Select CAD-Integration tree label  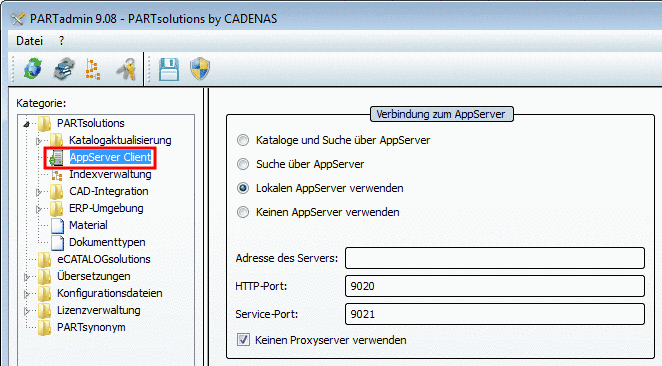(109, 191)
